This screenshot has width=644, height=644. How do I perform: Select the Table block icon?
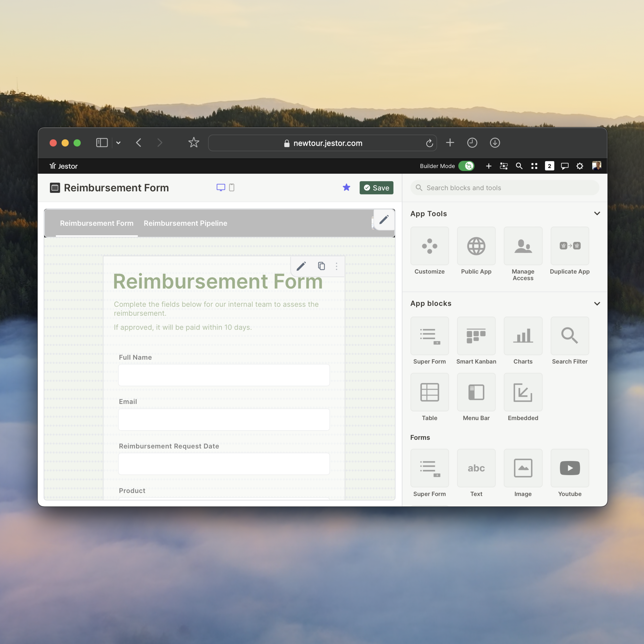coord(429,392)
